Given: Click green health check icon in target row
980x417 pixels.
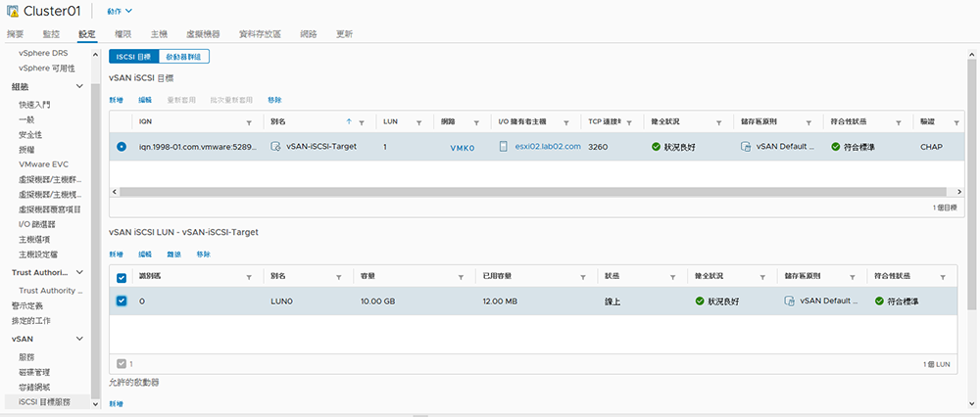Looking at the screenshot, I should coord(656,147).
